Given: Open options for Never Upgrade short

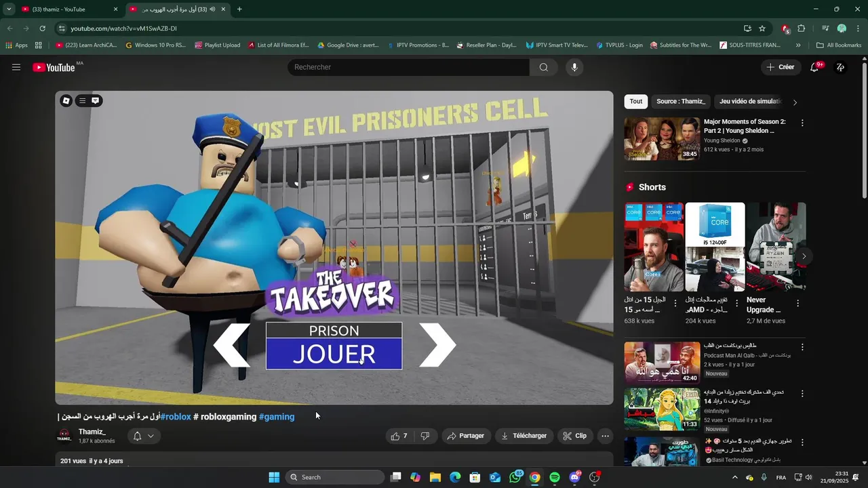Looking at the screenshot, I should pos(797,304).
